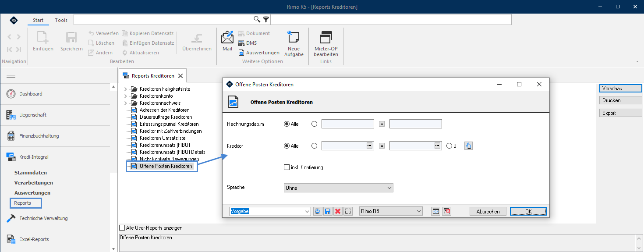Select the range radio for Rechnungsdatum
This screenshot has width=644, height=252.
pos(314,124)
